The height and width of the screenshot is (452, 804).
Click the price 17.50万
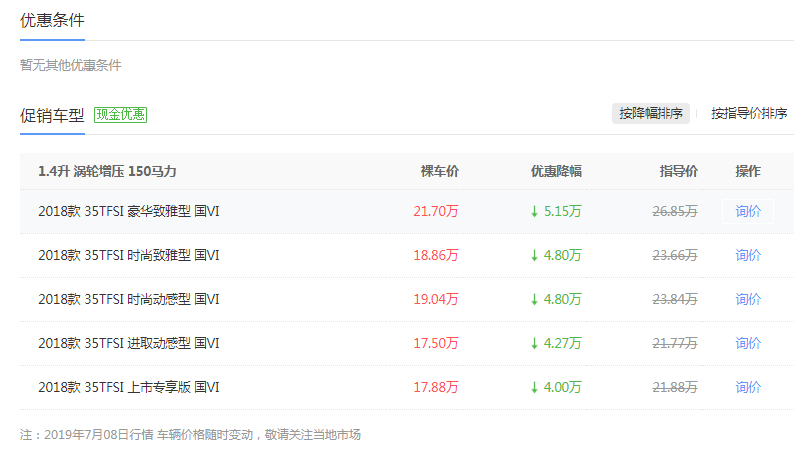tap(436, 343)
